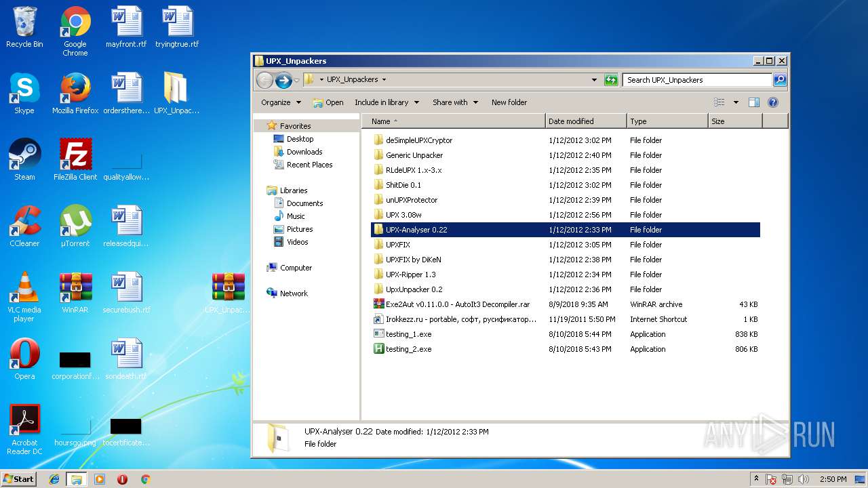Open the Recycle Bin desktop icon
Image resolution: width=868 pixels, height=488 pixels.
point(24,28)
